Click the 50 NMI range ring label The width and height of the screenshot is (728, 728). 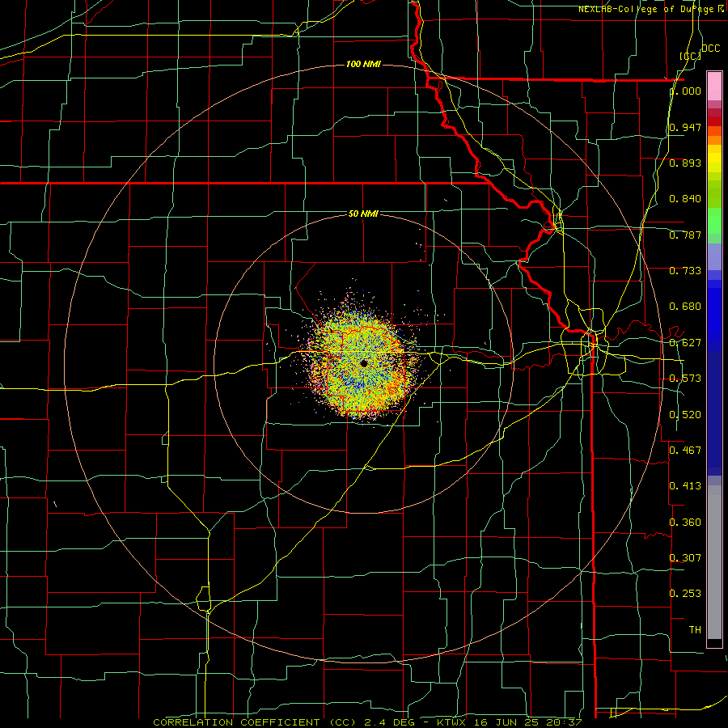tap(363, 214)
